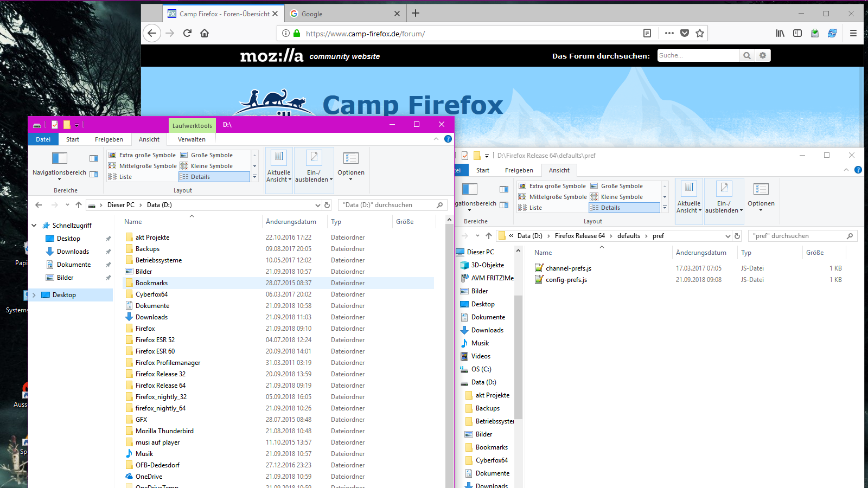The image size is (868, 488).
Task: Focus the forum Suche field
Action: 698,55
